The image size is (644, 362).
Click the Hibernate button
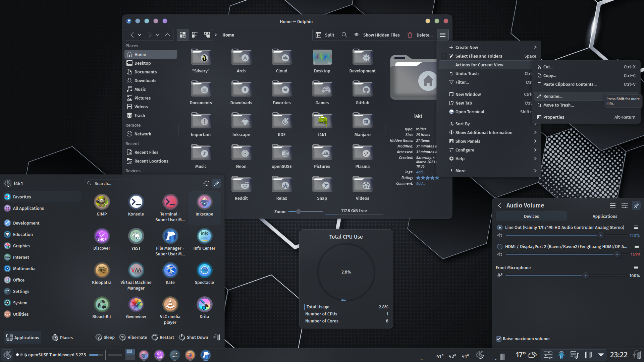[x=133, y=337]
